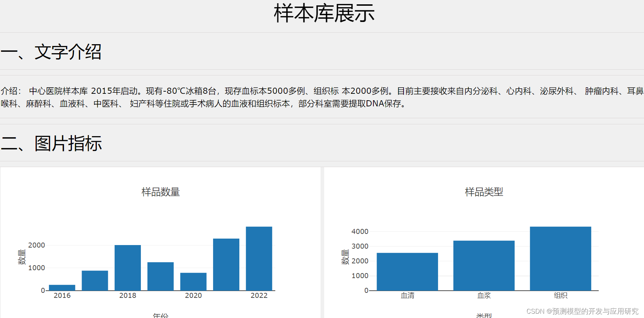The image size is (644, 318).
Task: Click the 2022 bar in 样品数量 chart
Action: point(259,258)
